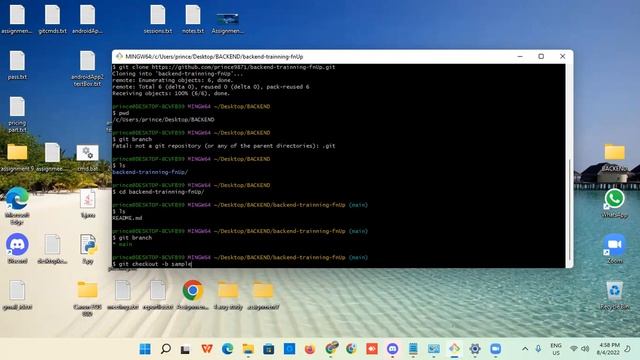Open Microsoft Store from taskbar

click(x=269, y=349)
